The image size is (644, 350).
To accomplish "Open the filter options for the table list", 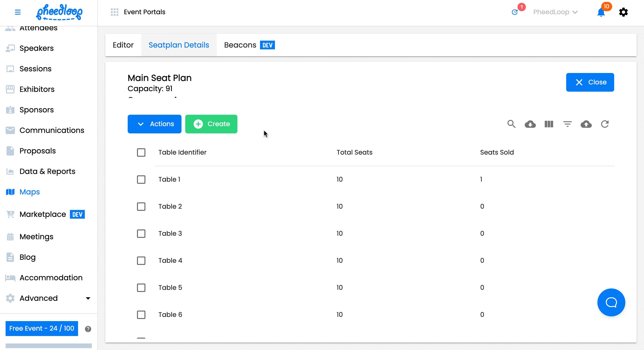I will pos(567,124).
